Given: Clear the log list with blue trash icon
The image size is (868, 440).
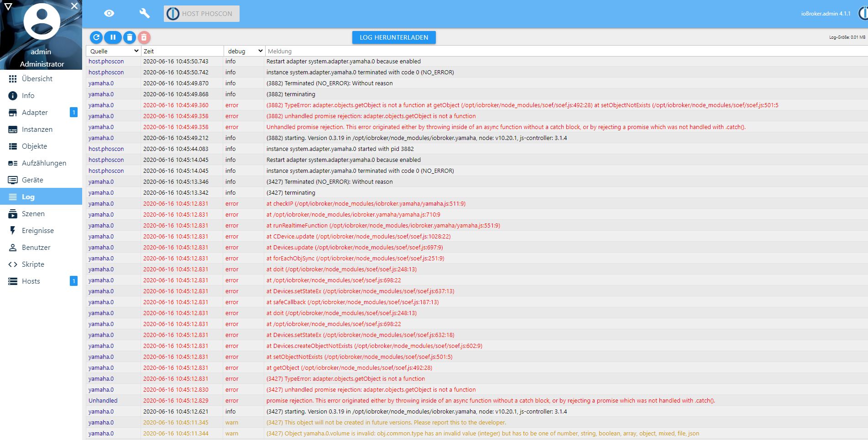Looking at the screenshot, I should [130, 37].
